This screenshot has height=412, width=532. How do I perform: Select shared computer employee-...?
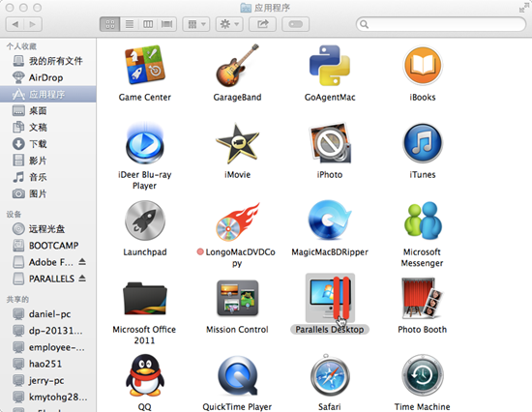(47, 347)
